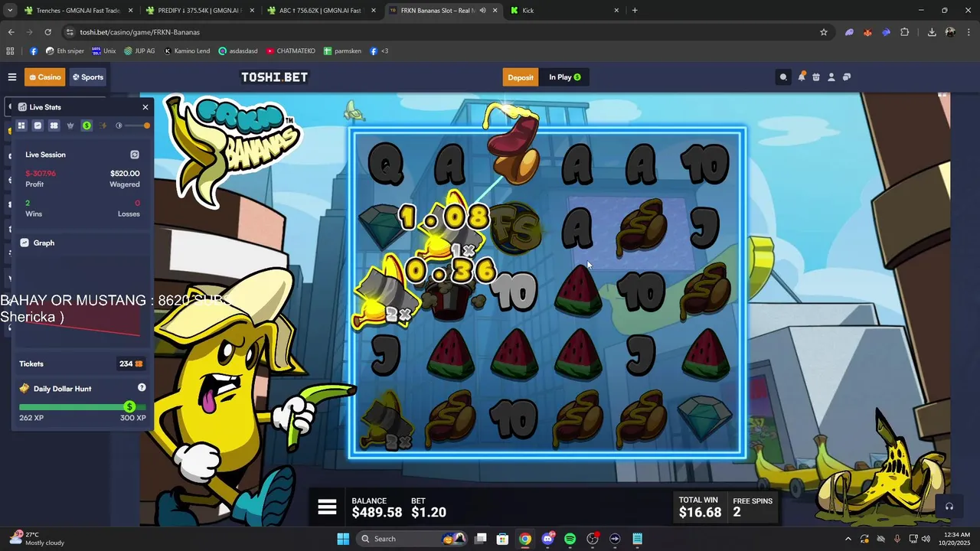Open the notifications bell
Screen dimensions: 980x551
(x=802, y=77)
